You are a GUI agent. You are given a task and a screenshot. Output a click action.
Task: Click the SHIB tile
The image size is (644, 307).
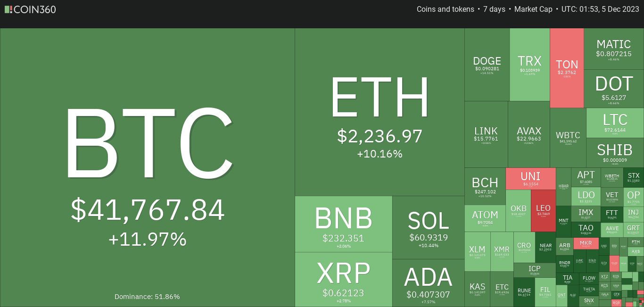[615, 152]
